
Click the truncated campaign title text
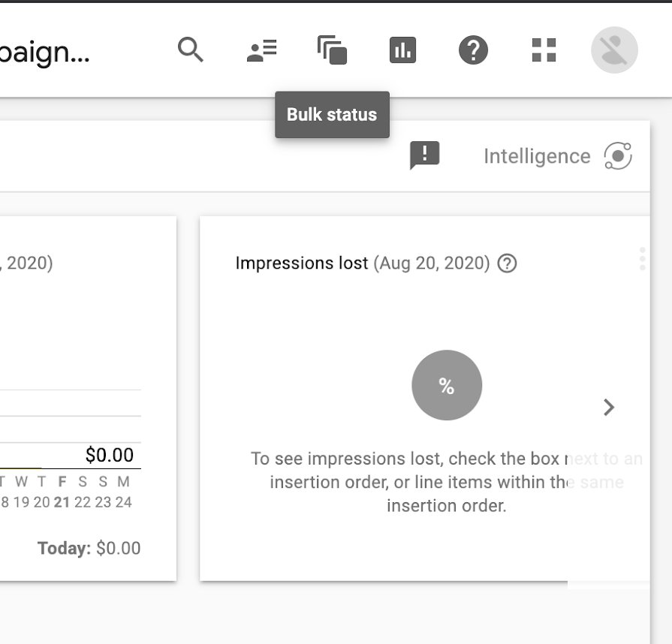45,53
